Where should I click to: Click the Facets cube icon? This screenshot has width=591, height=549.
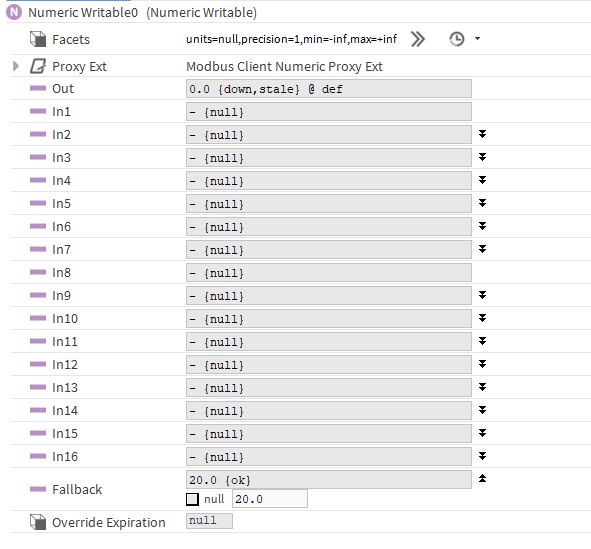coord(38,39)
